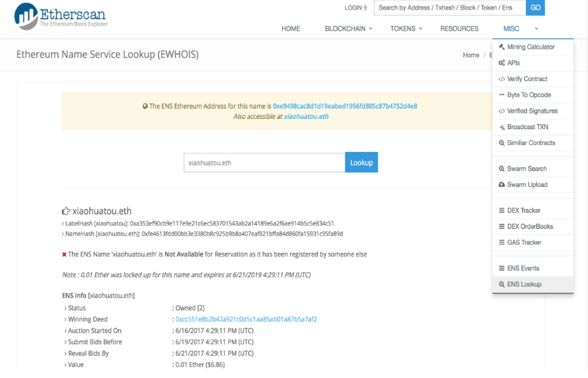Click the ENS Lookup magnifier icon
This screenshot has width=588, height=378.
[501, 285]
